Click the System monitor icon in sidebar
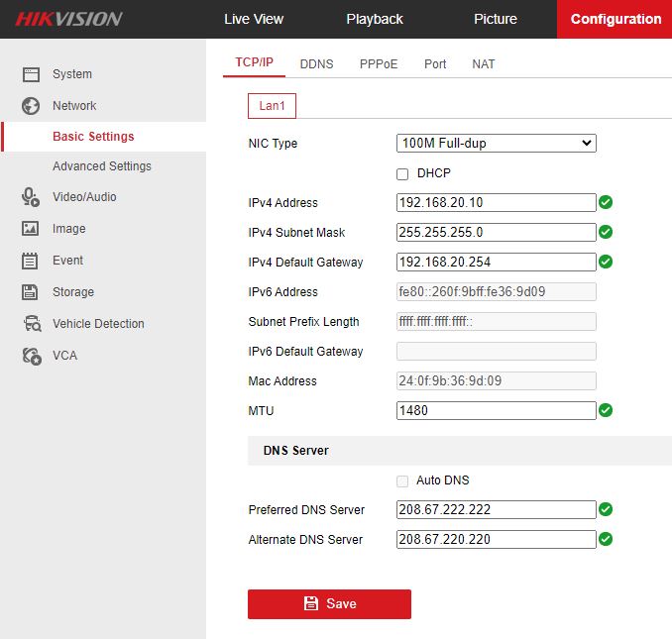 point(31,74)
